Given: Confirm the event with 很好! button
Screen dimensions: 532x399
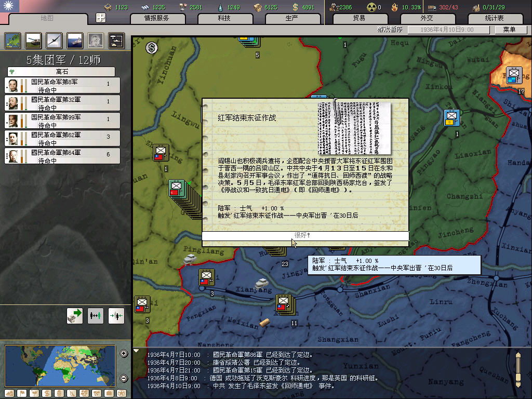Looking at the screenshot, I should [305, 236].
